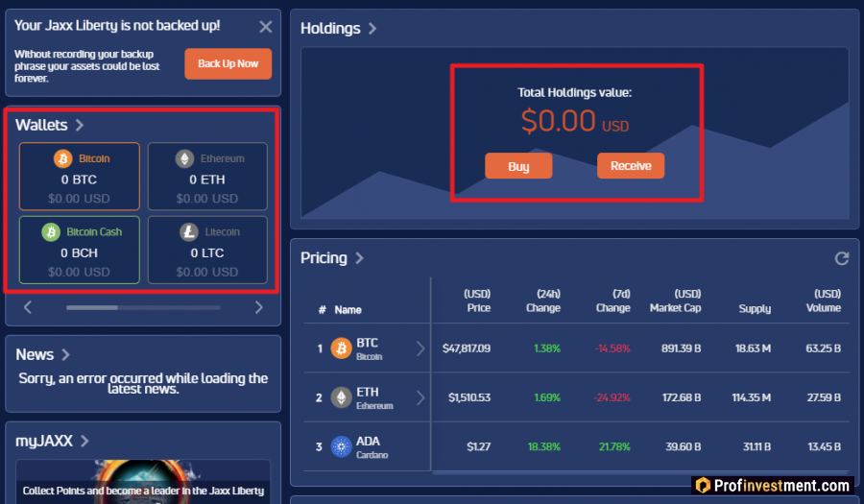Open the Collect Points myJAXX banner

(x=143, y=482)
